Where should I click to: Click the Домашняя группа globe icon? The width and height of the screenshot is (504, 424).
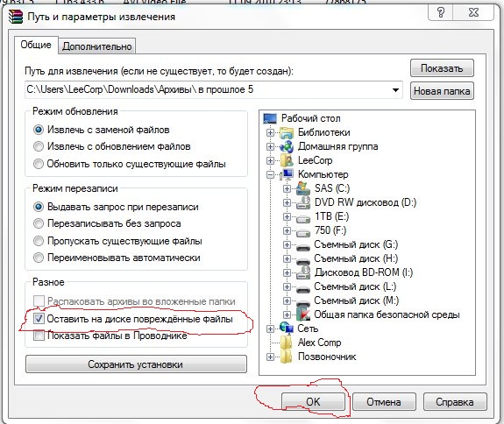click(x=287, y=146)
